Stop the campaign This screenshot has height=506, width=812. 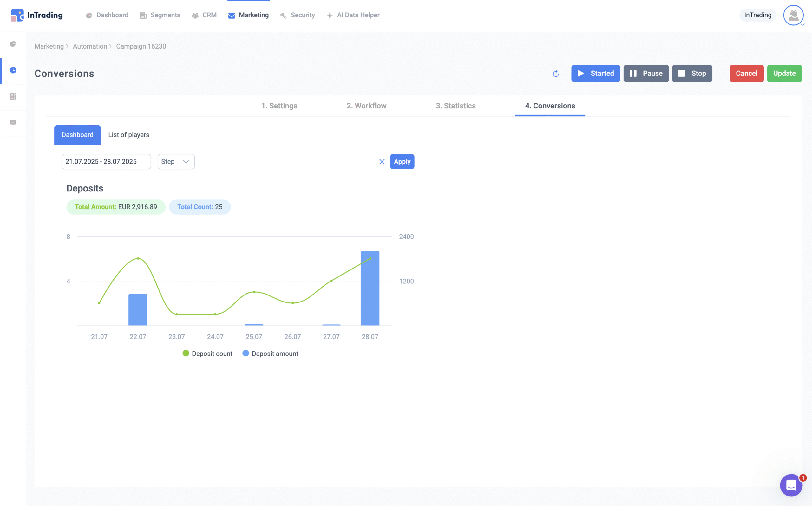(692, 74)
